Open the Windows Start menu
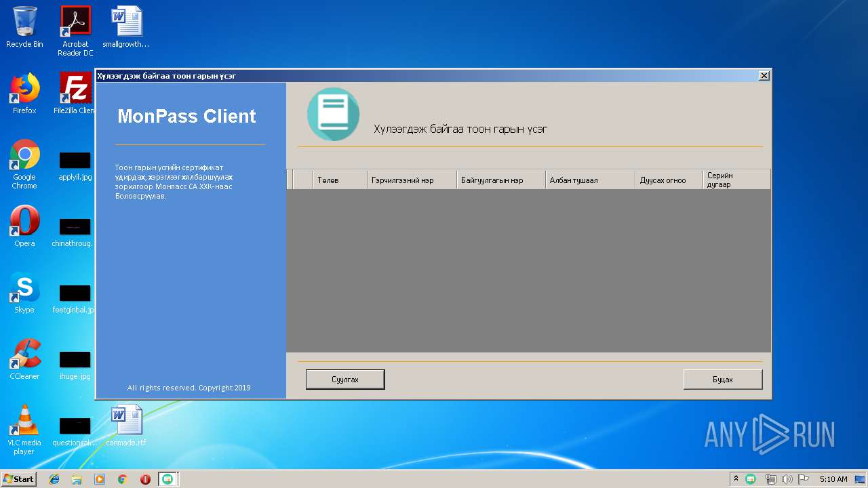Image resolution: width=868 pixels, height=488 pixels. tap(18, 479)
